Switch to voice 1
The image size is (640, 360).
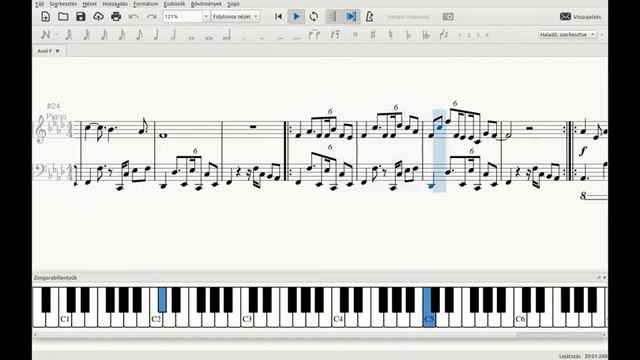(459, 35)
